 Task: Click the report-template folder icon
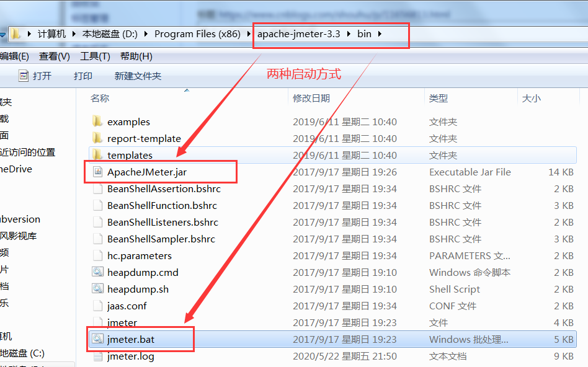pos(97,138)
